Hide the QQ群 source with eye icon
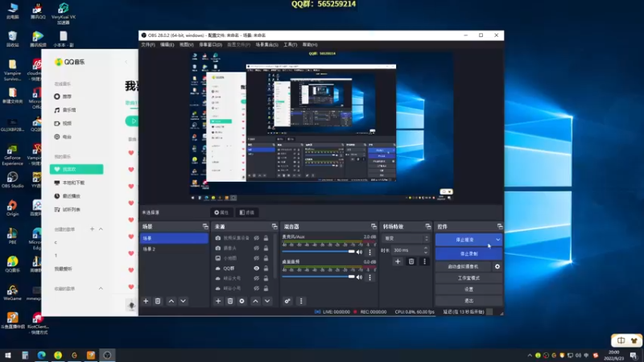This screenshot has height=362, width=644. point(256,269)
